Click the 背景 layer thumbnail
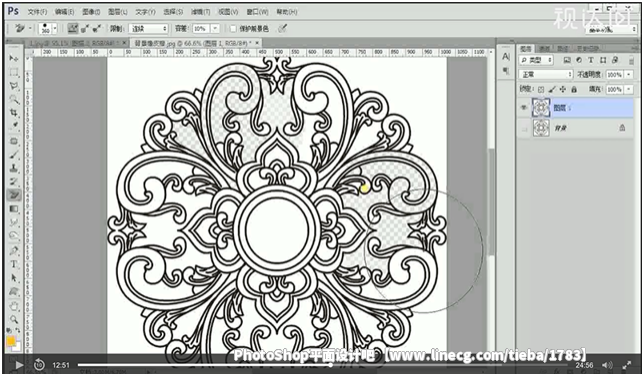Viewport: 642px width, 374px height. [x=541, y=128]
